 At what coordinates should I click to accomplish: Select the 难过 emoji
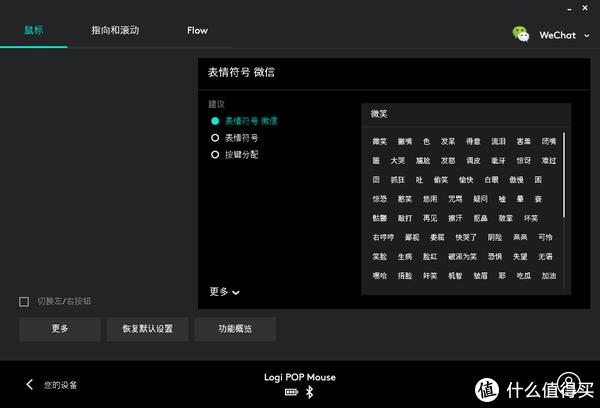coord(549,161)
